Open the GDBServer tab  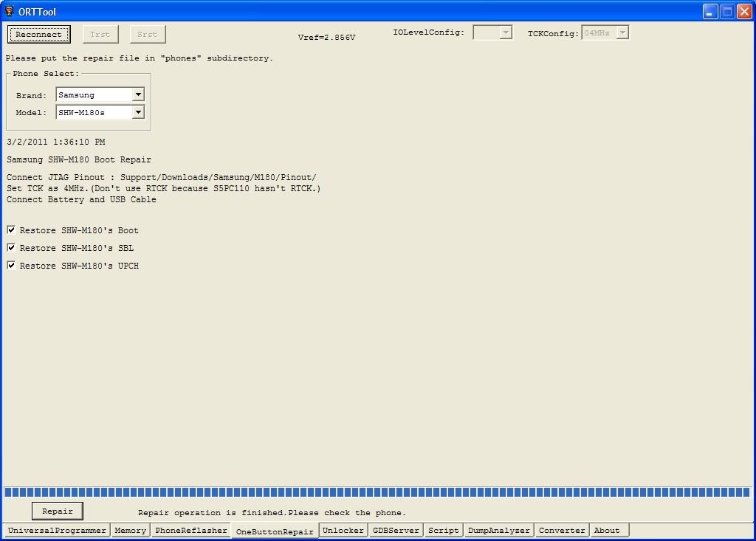click(x=396, y=531)
